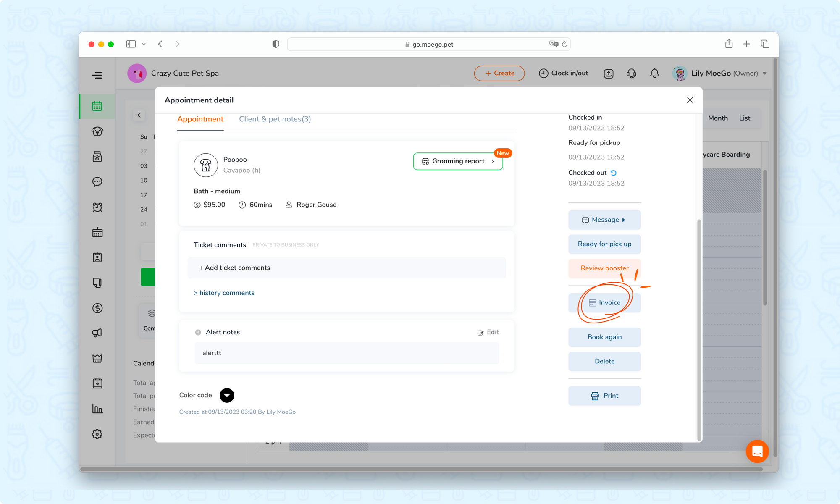Click the Safari share icon

[729, 44]
